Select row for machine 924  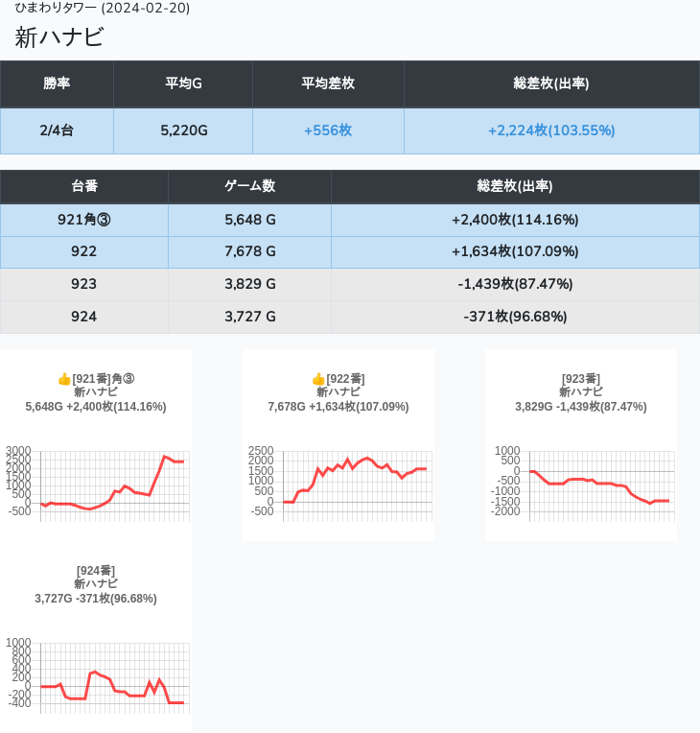click(84, 317)
